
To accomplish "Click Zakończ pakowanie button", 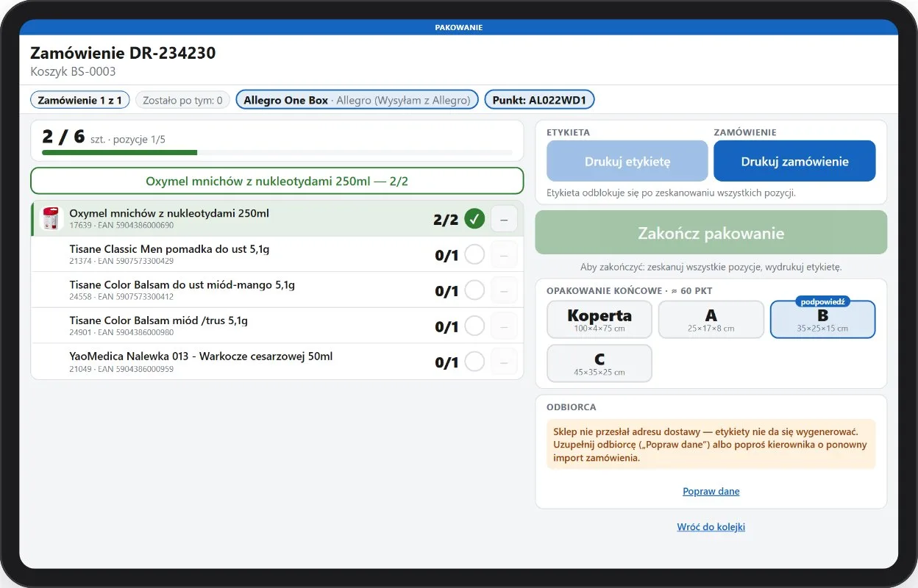I will pyautogui.click(x=711, y=233).
